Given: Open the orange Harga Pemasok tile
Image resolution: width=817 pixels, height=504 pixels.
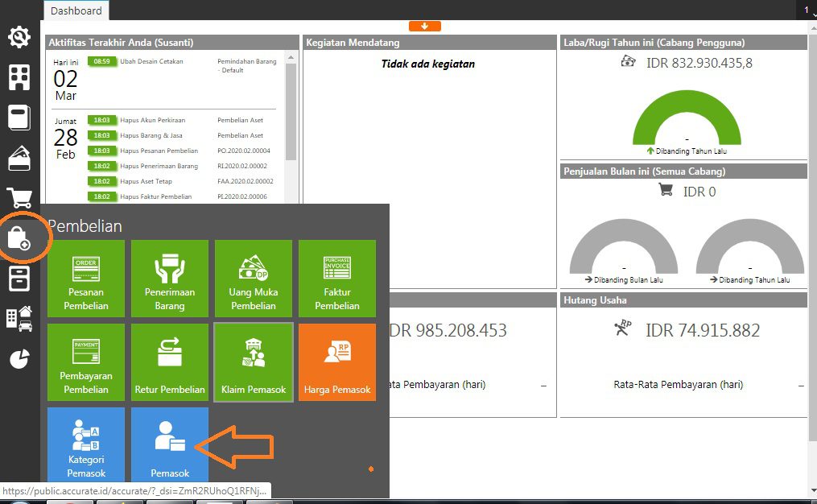Looking at the screenshot, I should click(x=337, y=361).
